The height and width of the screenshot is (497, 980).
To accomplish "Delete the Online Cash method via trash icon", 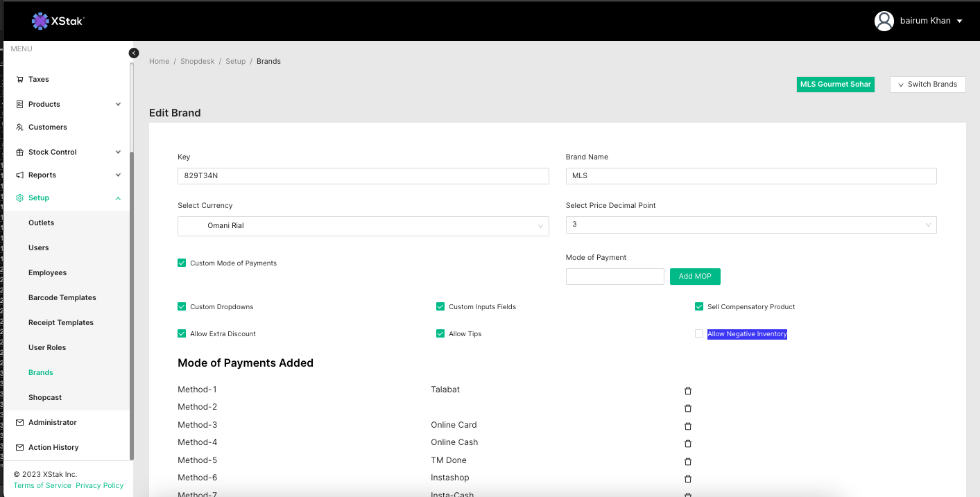I will (x=688, y=444).
